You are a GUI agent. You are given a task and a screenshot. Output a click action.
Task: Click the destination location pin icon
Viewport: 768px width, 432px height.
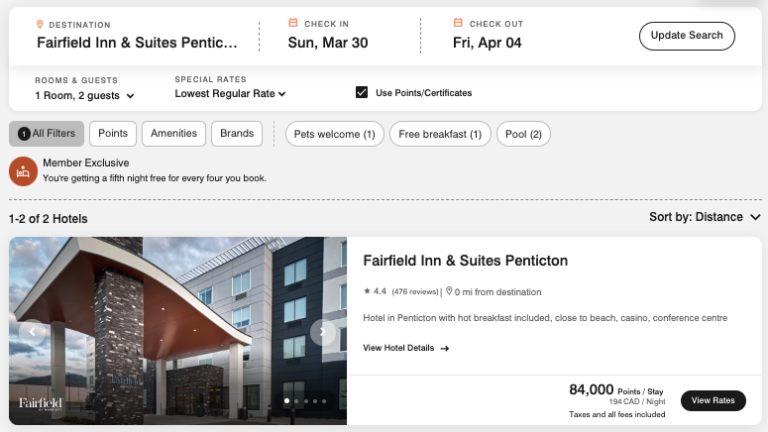coord(40,24)
